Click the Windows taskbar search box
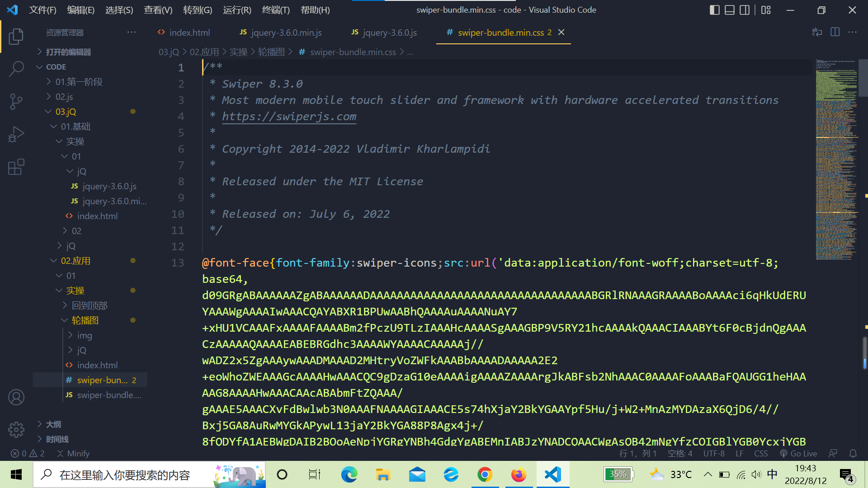The image size is (868, 488). point(149,474)
